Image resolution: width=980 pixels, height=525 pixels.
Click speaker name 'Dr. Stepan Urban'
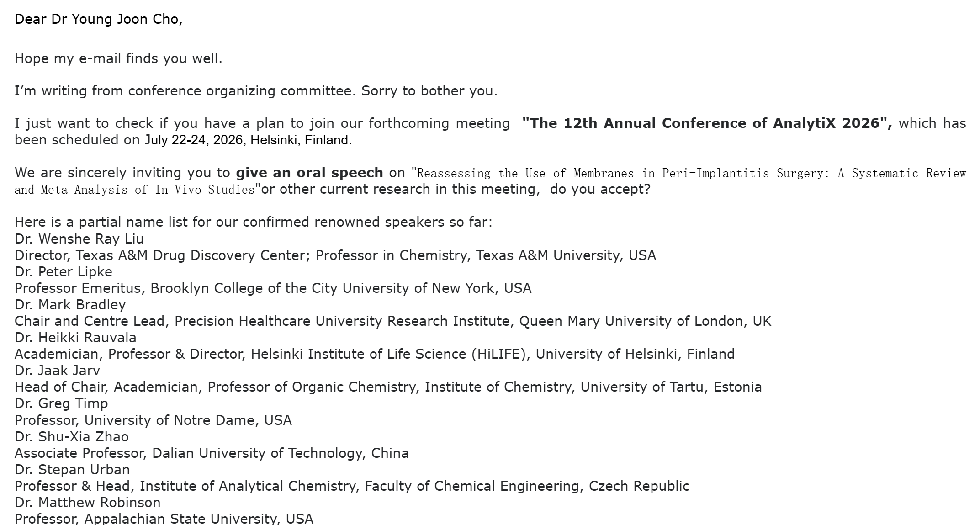tap(72, 469)
